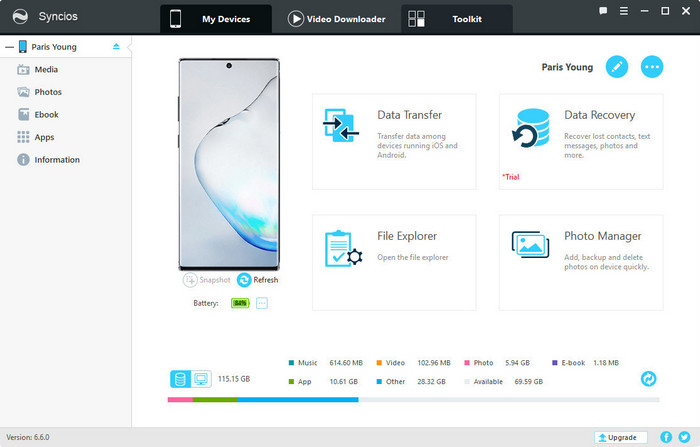The image size is (700, 447).
Task: Switch to the Toolkit tab
Action: click(x=457, y=19)
